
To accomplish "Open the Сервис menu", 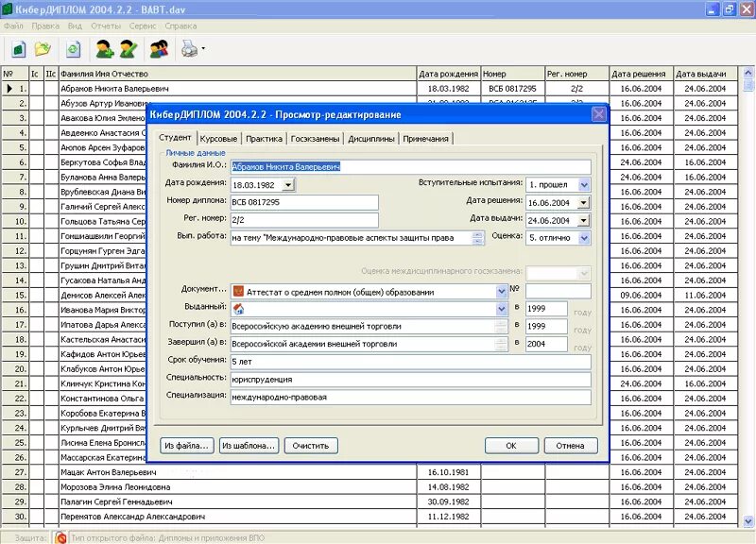I will [143, 26].
